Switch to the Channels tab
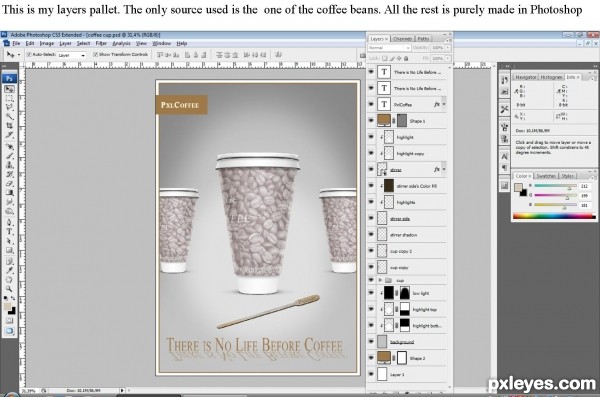 (403, 39)
